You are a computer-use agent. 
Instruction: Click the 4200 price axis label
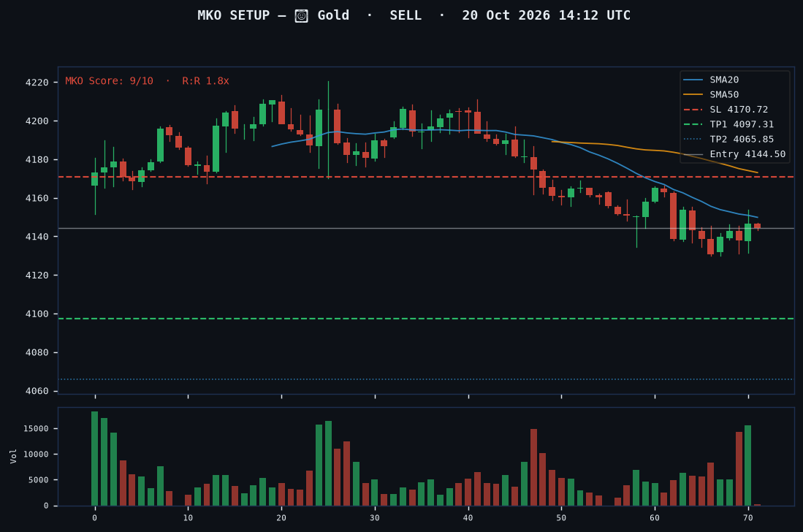[x=37, y=121]
